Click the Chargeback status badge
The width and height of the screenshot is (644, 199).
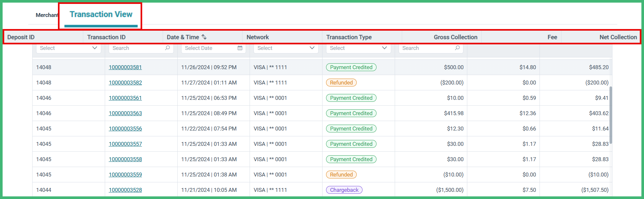pos(344,190)
